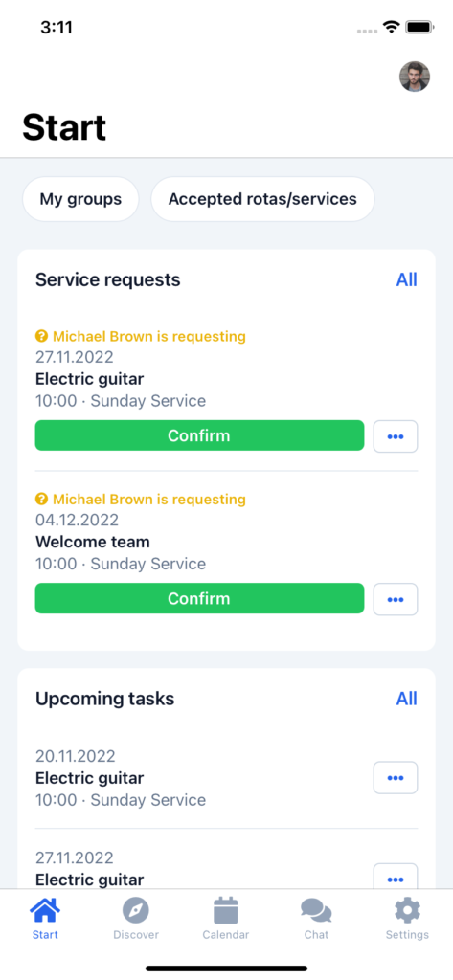
Task: Tap question mark icon on 27.11.2022 request
Action: pos(41,336)
